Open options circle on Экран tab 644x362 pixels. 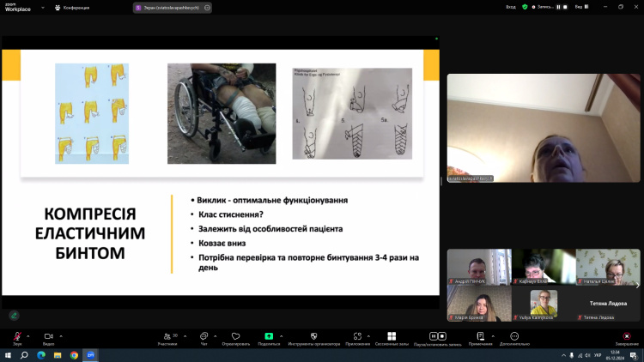click(207, 8)
